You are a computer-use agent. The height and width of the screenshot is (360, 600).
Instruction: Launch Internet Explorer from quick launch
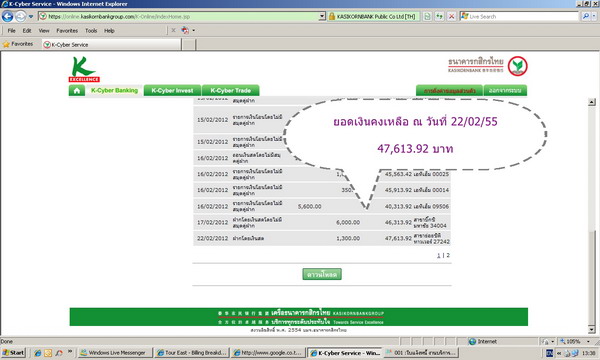38,353
